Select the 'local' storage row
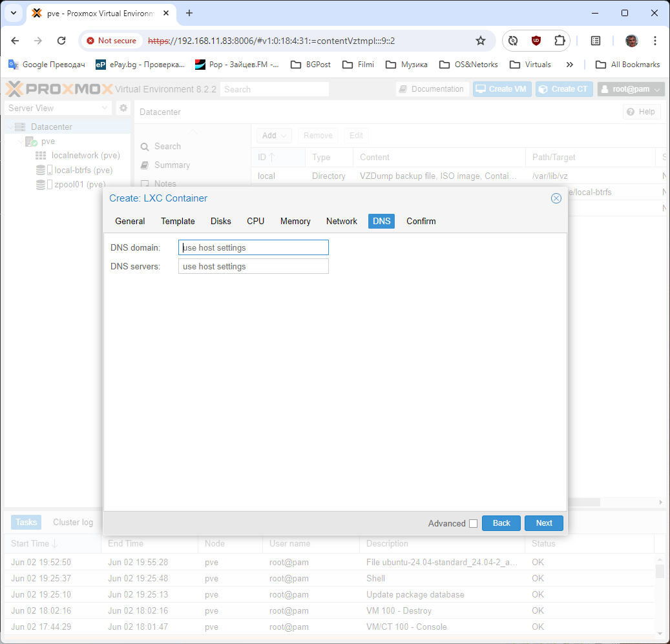This screenshot has width=670, height=644. tap(457, 176)
